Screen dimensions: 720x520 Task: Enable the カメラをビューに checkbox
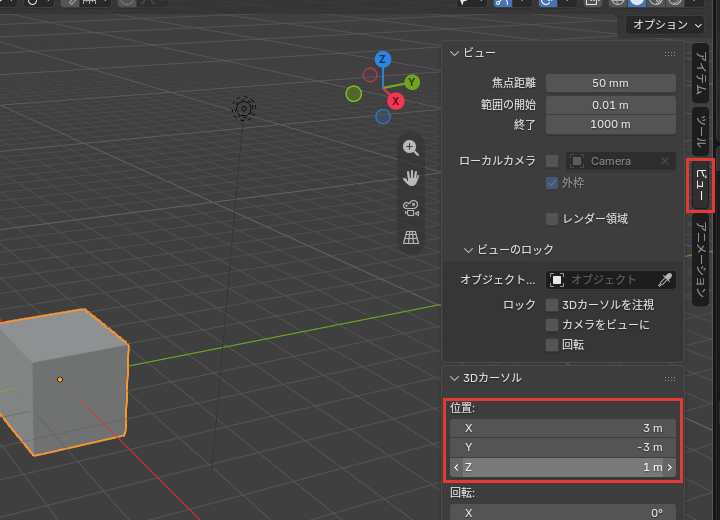click(x=552, y=325)
